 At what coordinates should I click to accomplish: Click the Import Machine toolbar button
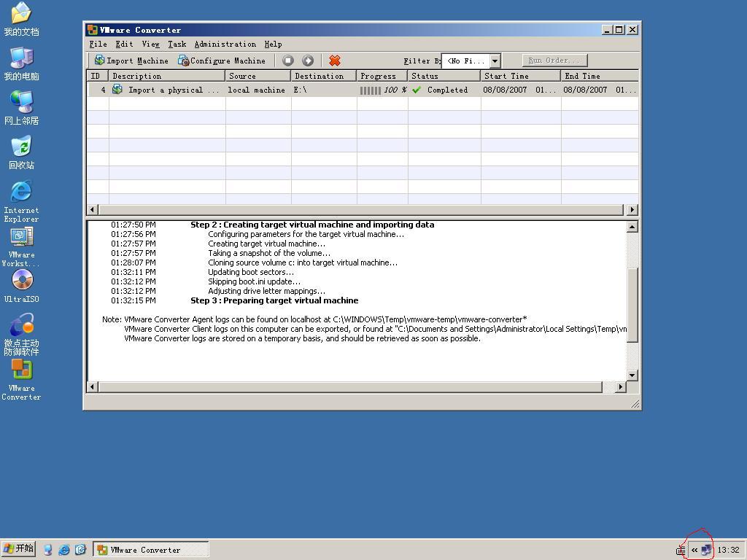[131, 61]
